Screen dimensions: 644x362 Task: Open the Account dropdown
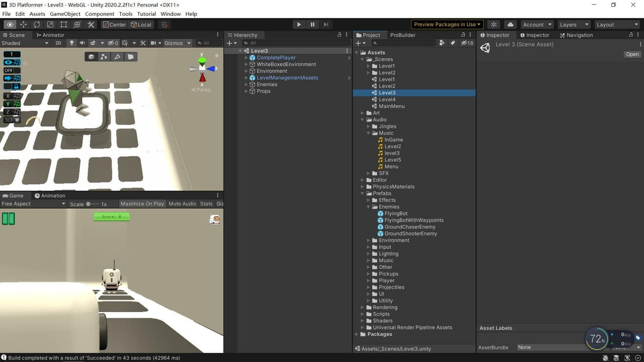pyautogui.click(x=536, y=24)
